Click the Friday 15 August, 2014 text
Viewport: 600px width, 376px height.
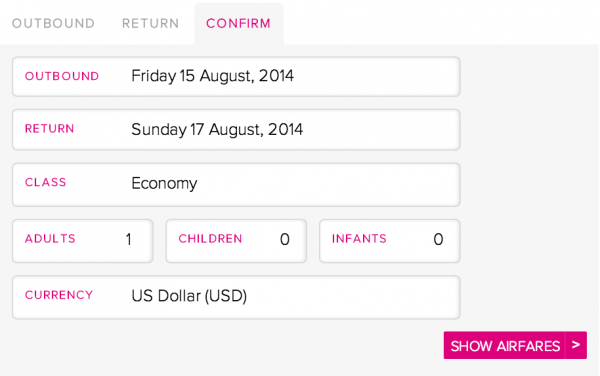point(212,76)
